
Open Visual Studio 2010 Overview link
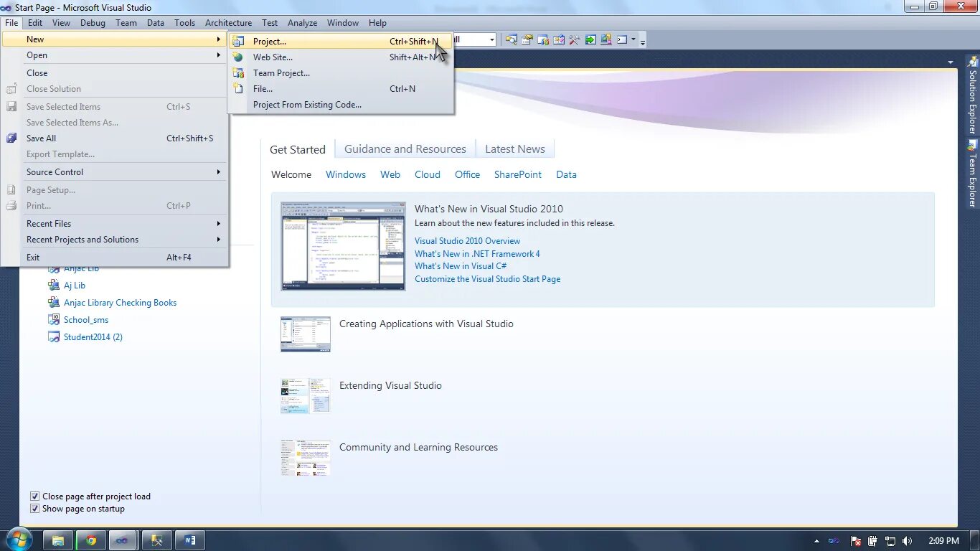tap(468, 241)
